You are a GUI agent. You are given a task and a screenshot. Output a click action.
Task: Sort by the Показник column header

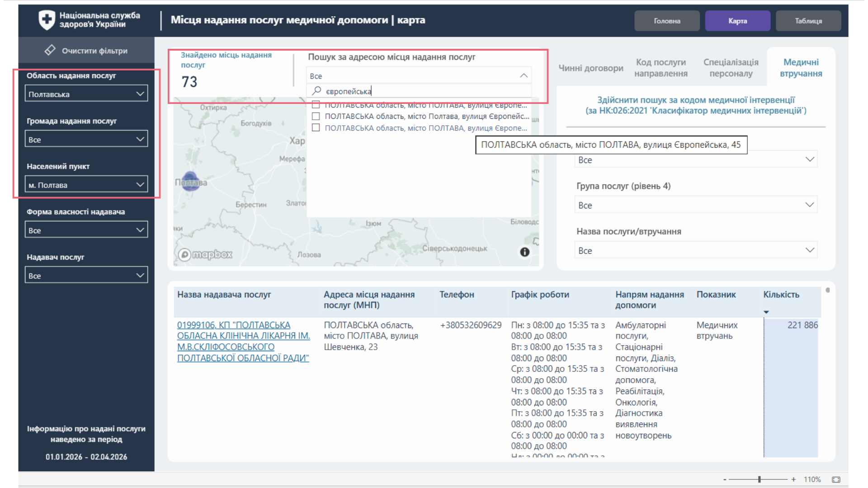pos(716,295)
